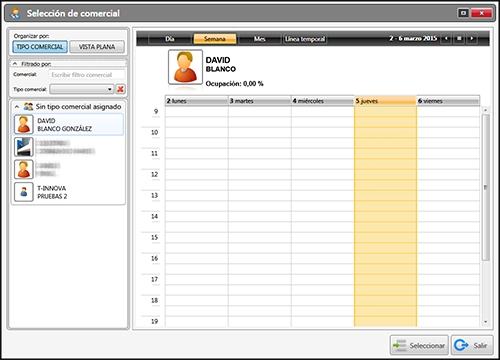Go to next week arrow

[471, 39]
